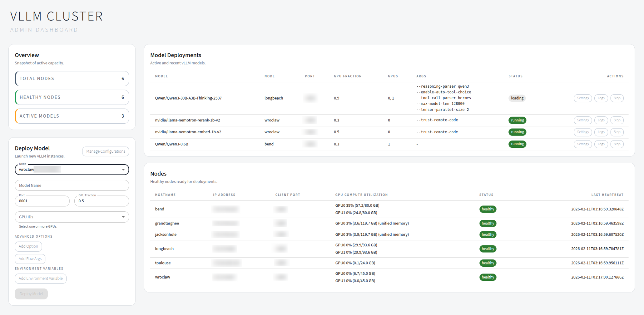This screenshot has height=315, width=644.
Task: Click hostname wroclaw in Nodes table
Action: [162, 277]
